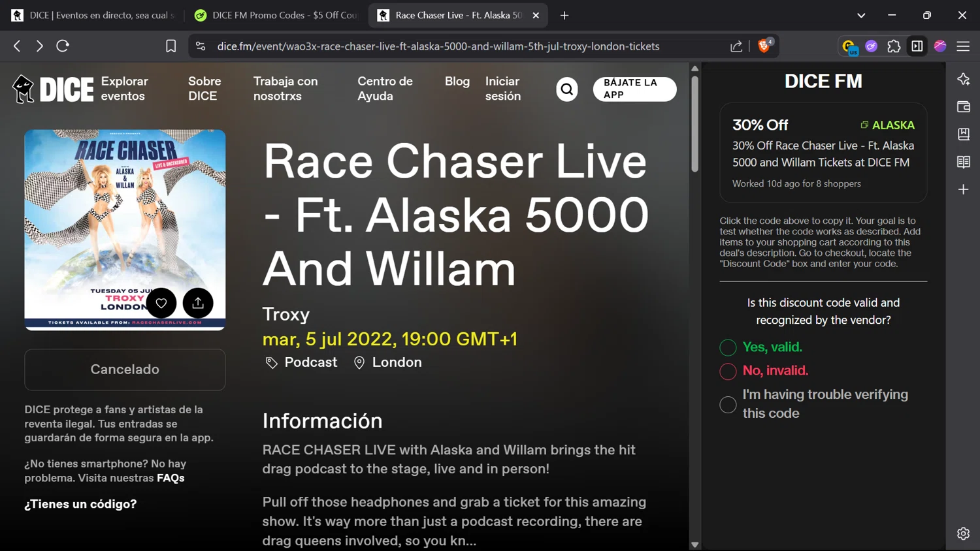This screenshot has width=980, height=551.
Task: Open a new tab
Action: 564,15
